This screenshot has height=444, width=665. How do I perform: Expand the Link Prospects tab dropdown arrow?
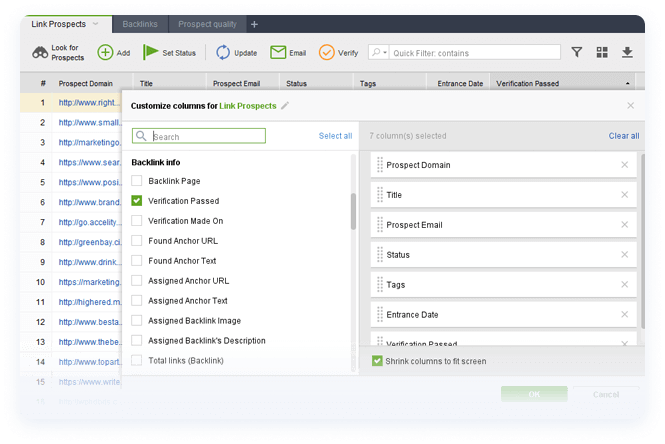(x=95, y=23)
